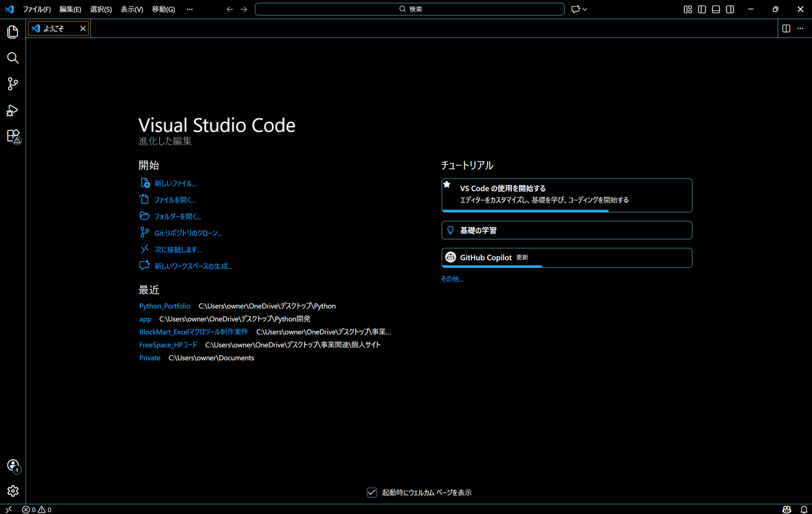This screenshot has height=514, width=812.
Task: Expand the chat dropdown chevron
Action: click(x=584, y=9)
